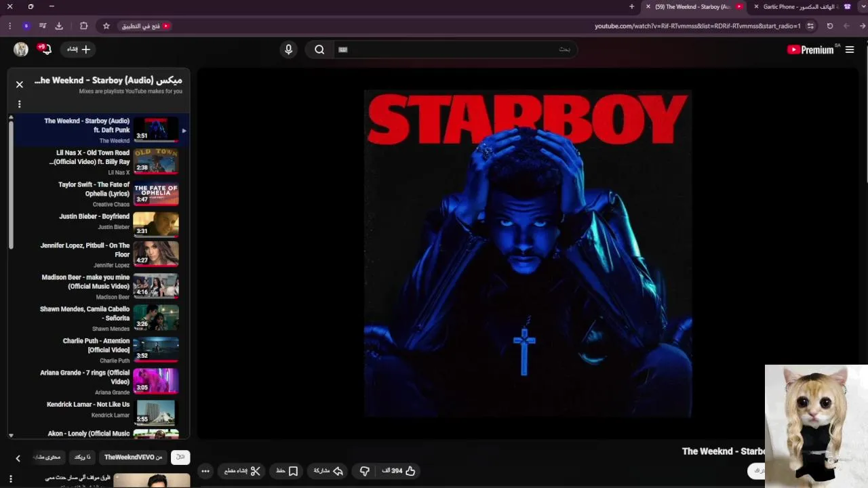The image size is (868, 488).
Task: Open the YouTube hamburger guide menu
Action: point(850,49)
